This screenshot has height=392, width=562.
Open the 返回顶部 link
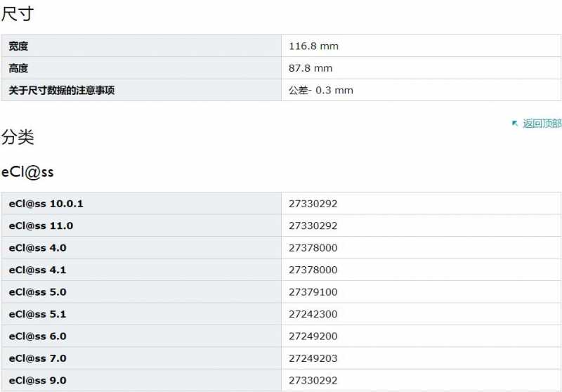click(542, 124)
